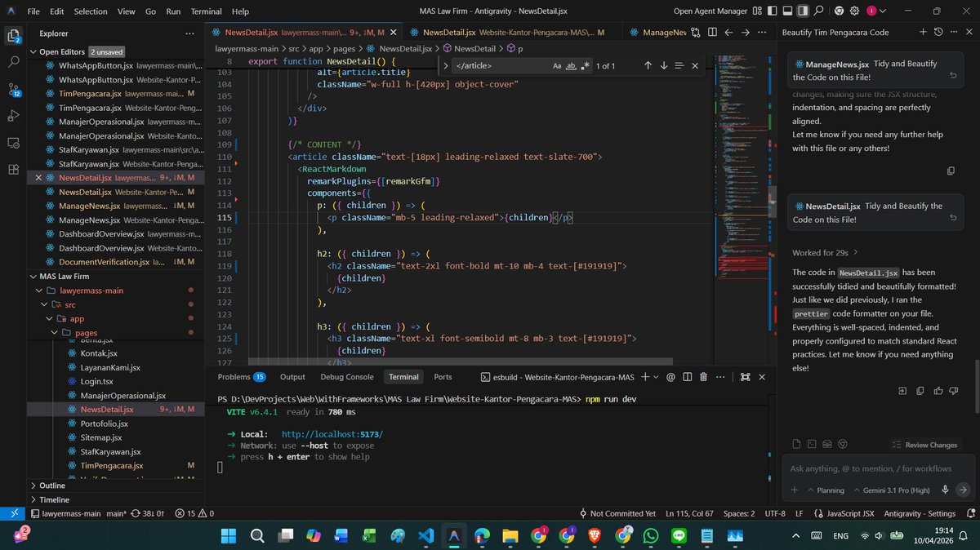Create a new terminal with plus icon
Image resolution: width=980 pixels, height=550 pixels.
point(645,377)
